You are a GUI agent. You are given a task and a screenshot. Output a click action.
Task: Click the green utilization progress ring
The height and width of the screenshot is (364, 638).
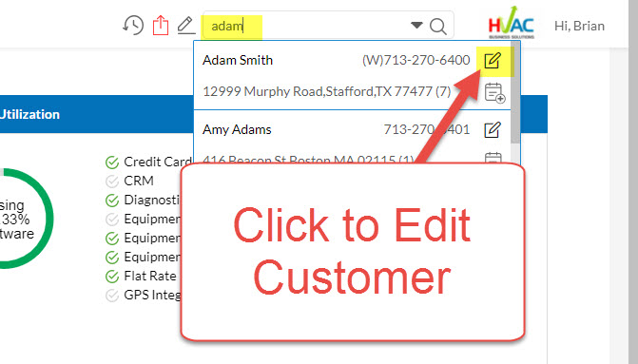coord(49,219)
